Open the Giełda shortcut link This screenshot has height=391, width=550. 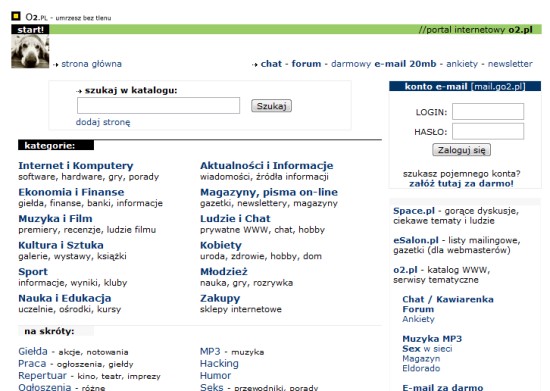coord(33,351)
